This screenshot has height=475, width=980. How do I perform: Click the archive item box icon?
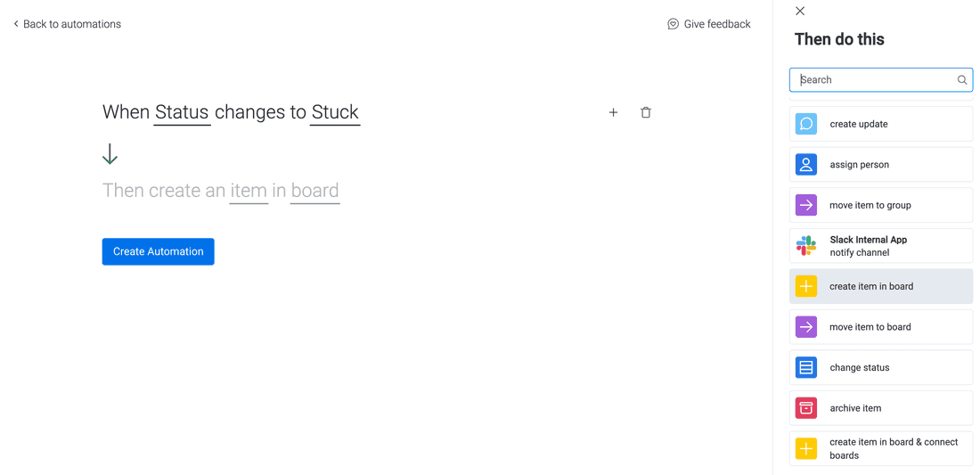[x=806, y=408]
